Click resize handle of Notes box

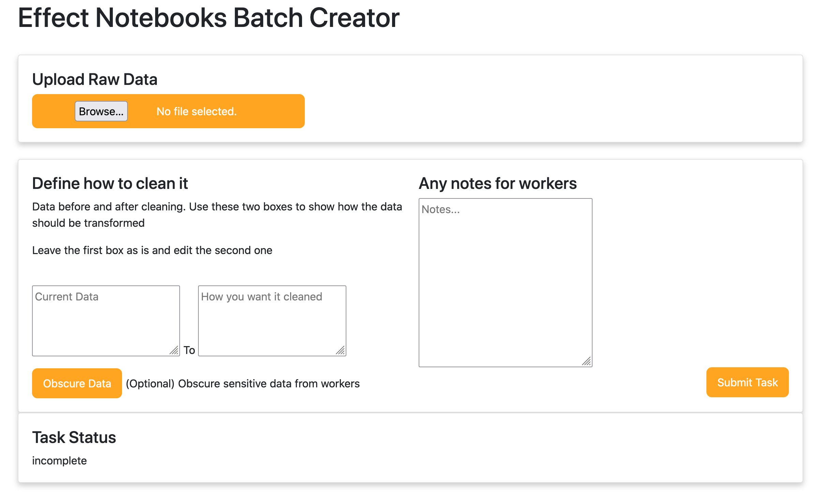pyautogui.click(x=586, y=361)
